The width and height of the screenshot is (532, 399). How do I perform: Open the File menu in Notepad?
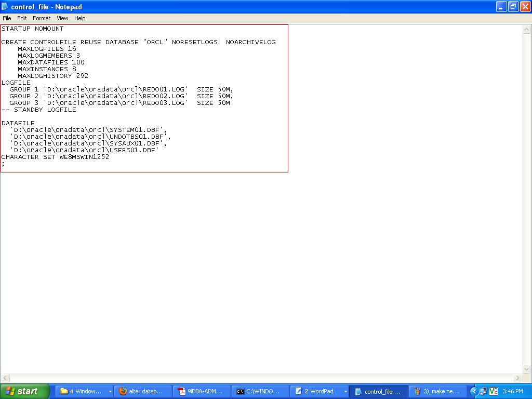(x=7, y=18)
